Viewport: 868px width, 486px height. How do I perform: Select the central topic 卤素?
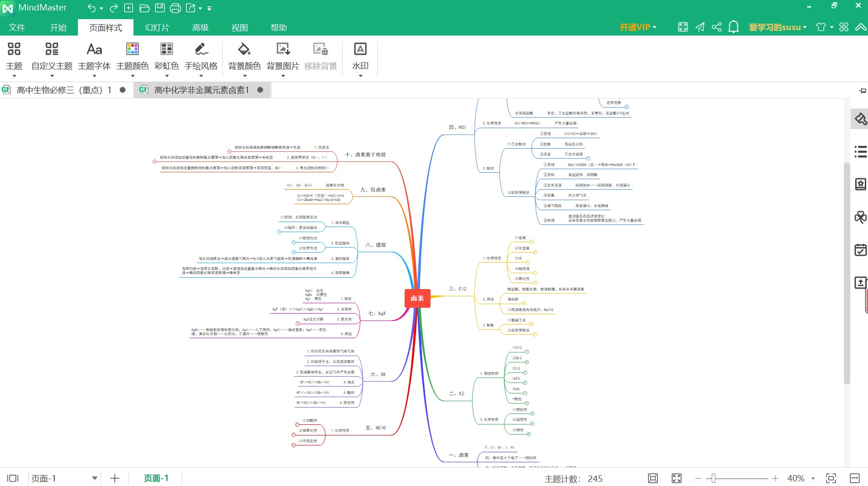[417, 298]
